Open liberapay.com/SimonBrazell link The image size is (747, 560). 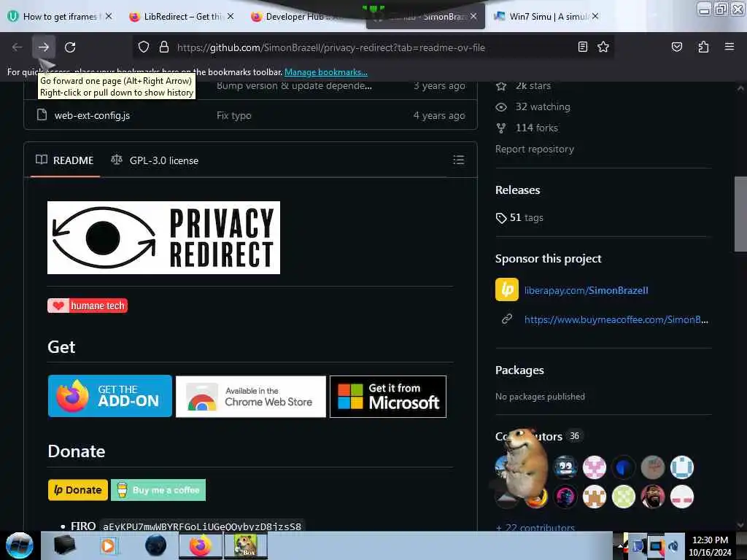pos(586,290)
